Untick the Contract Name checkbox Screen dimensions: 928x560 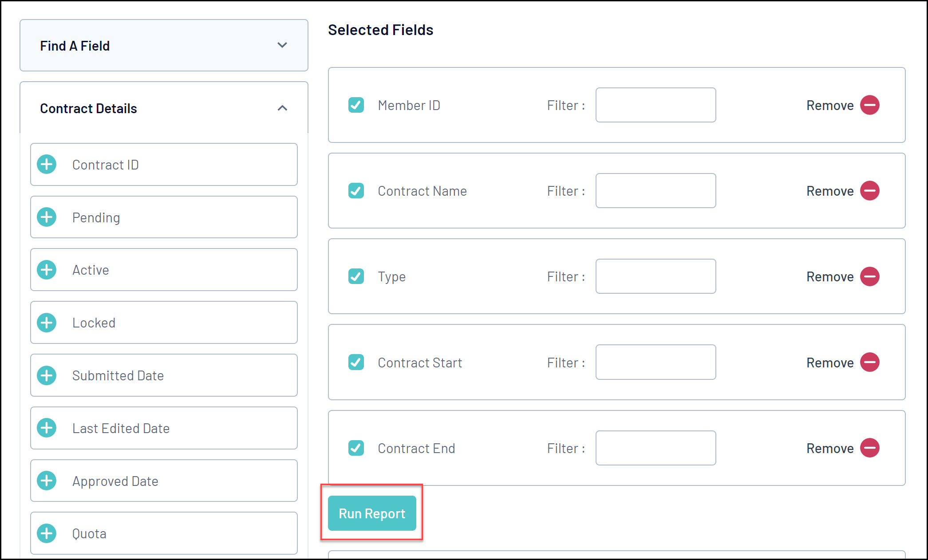[x=356, y=191]
